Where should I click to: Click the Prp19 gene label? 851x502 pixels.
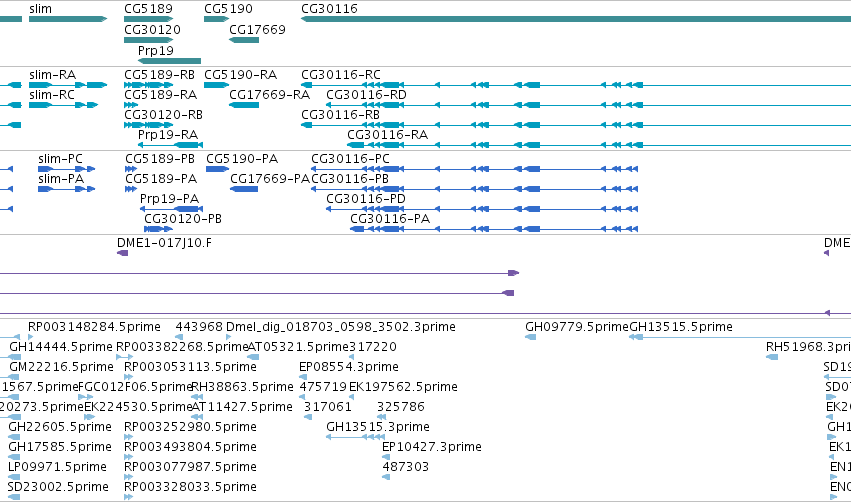(x=156, y=50)
